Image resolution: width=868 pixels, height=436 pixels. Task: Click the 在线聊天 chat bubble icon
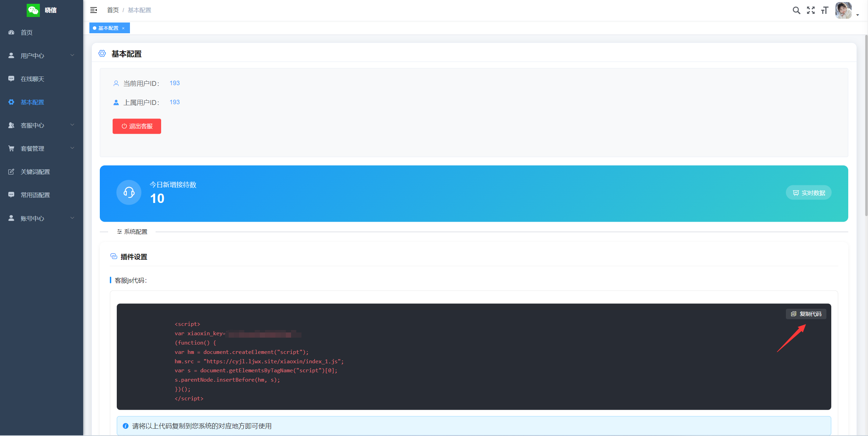[11, 79]
